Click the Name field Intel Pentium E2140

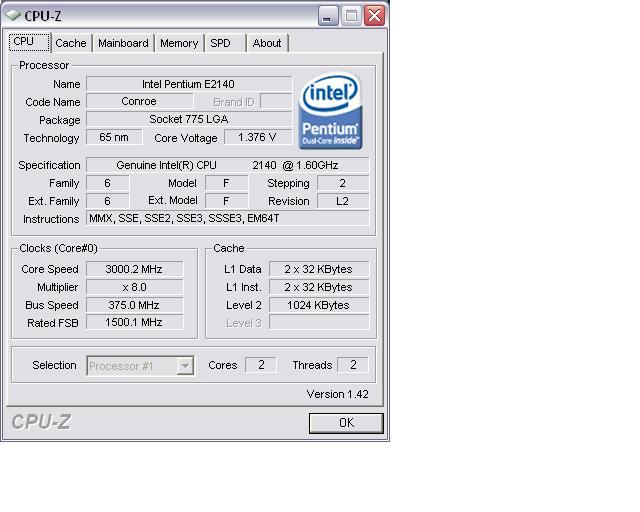[189, 84]
